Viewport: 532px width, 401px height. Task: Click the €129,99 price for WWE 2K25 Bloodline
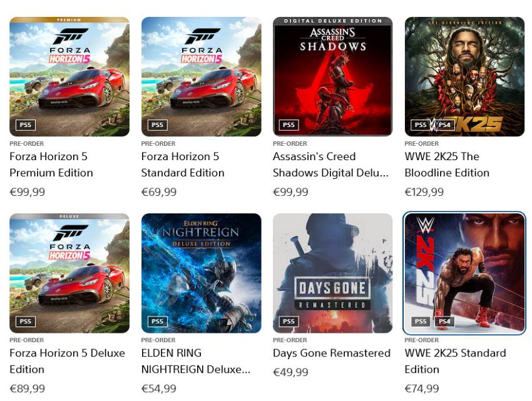424,192
